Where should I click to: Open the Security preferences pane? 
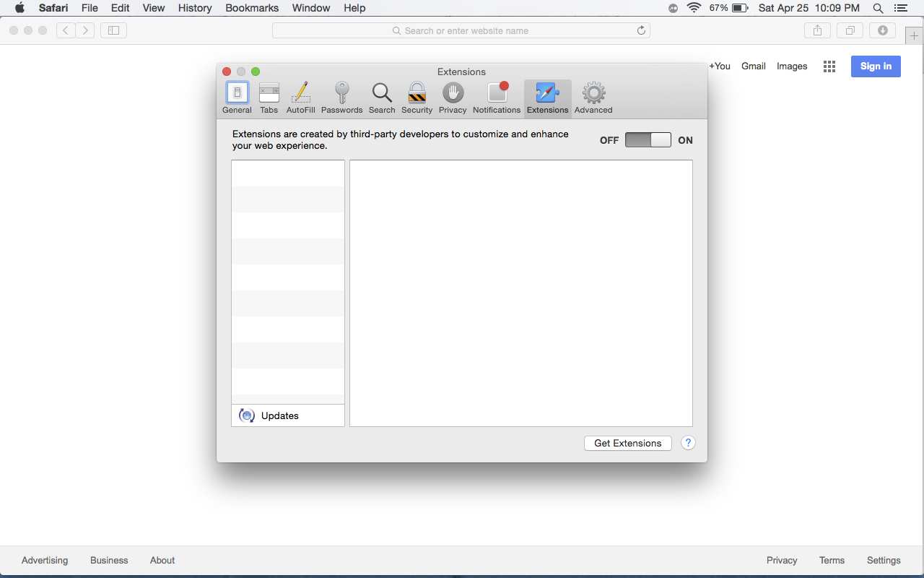[x=417, y=98]
